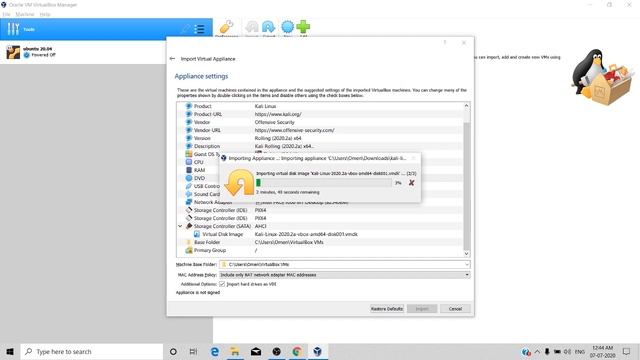Open Task View on the taskbar
640x360 pixels.
pyautogui.click(x=193, y=351)
